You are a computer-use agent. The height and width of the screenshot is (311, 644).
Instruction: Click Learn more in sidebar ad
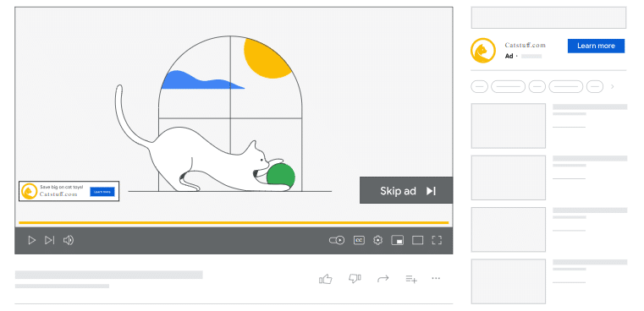pyautogui.click(x=596, y=46)
